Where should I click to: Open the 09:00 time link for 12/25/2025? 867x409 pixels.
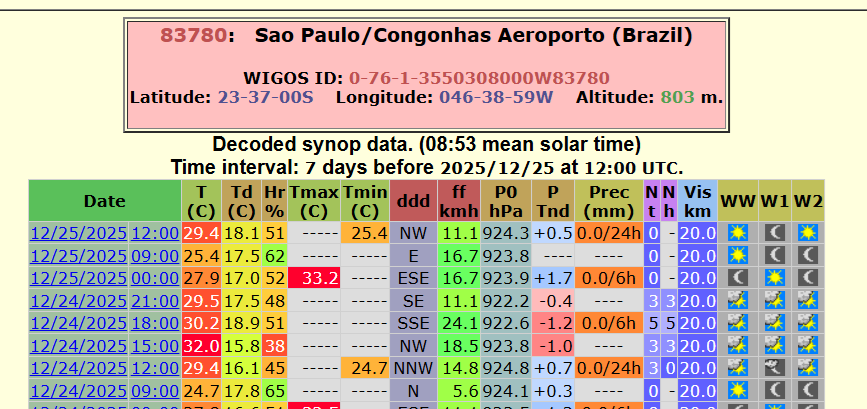tap(155, 255)
